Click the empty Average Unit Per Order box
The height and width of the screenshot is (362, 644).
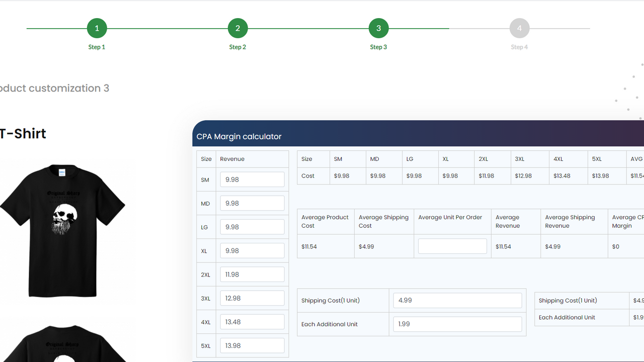(452, 246)
